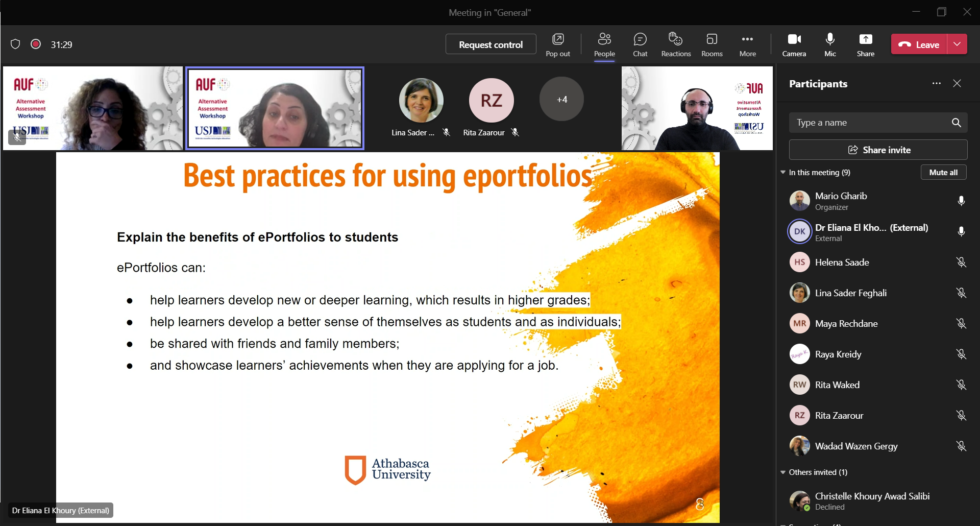Viewport: 980px width, 526px height.
Task: Select the video tile of man with headphones
Action: [697, 108]
